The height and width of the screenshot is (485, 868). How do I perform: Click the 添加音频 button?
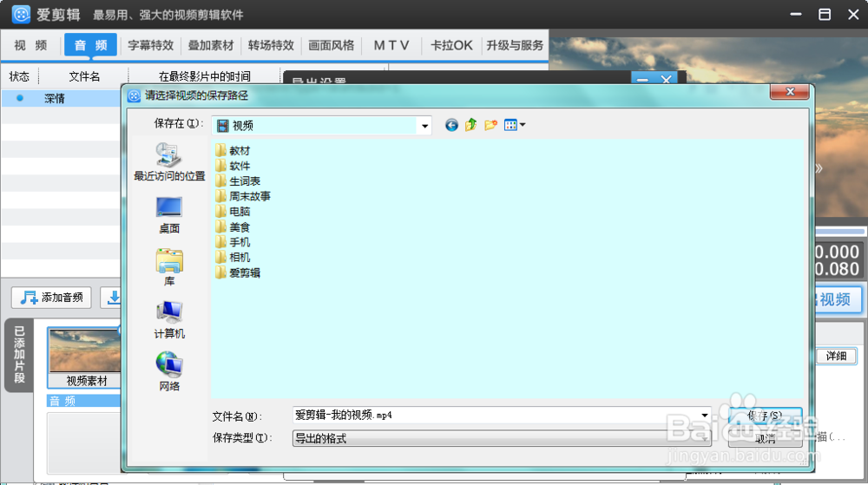51,298
